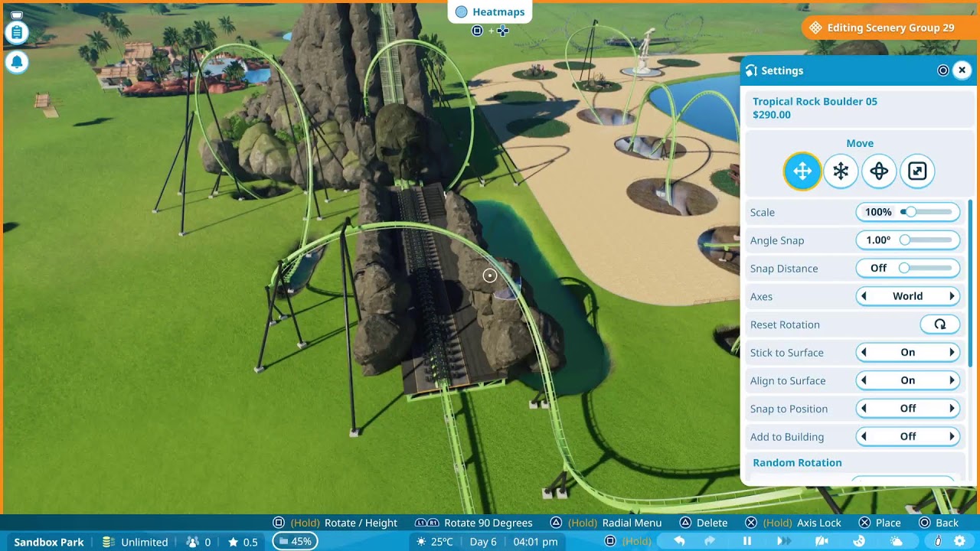Click Snap to Position left arrow
Viewport: 980px width, 551px height.
(x=864, y=409)
